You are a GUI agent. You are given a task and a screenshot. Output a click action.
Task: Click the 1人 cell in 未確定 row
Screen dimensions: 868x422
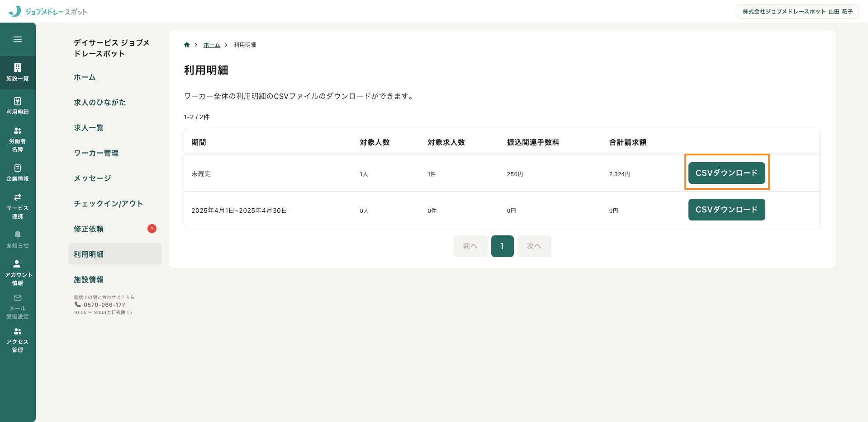[364, 174]
